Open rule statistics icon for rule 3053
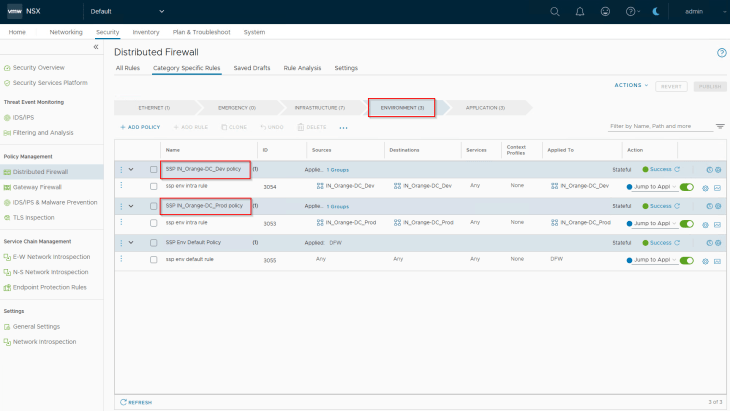This screenshot has height=411, width=730. point(717,223)
